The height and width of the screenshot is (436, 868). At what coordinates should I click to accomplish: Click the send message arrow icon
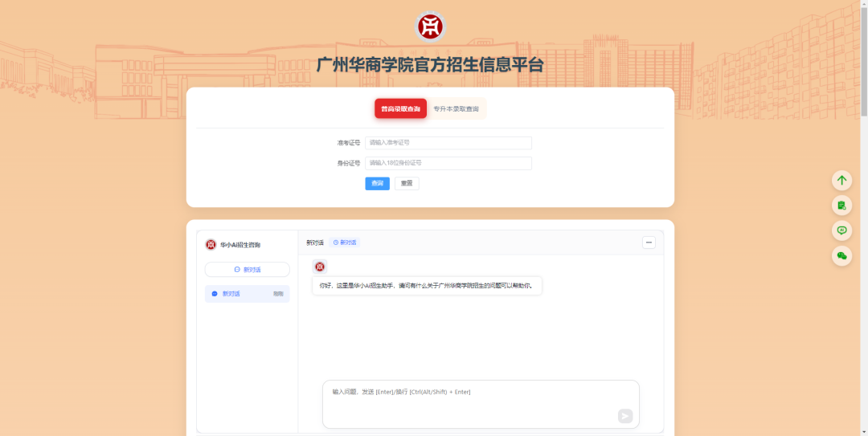coord(625,416)
